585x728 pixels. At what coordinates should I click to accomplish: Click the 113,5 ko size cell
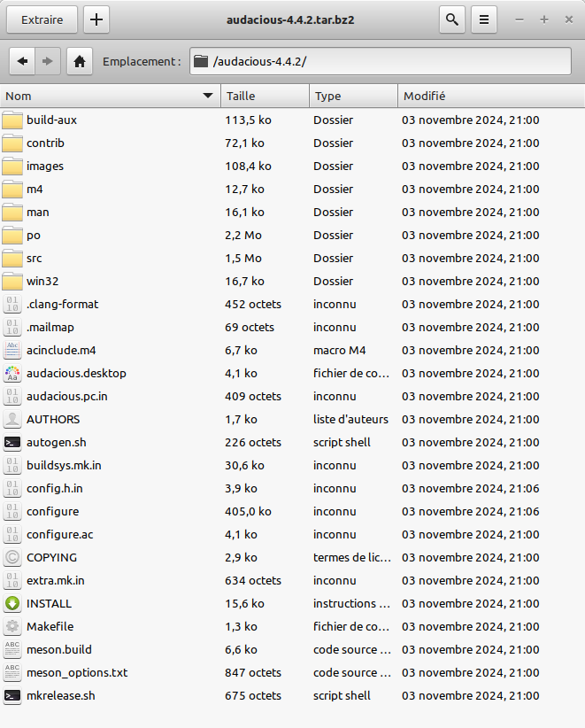click(248, 120)
